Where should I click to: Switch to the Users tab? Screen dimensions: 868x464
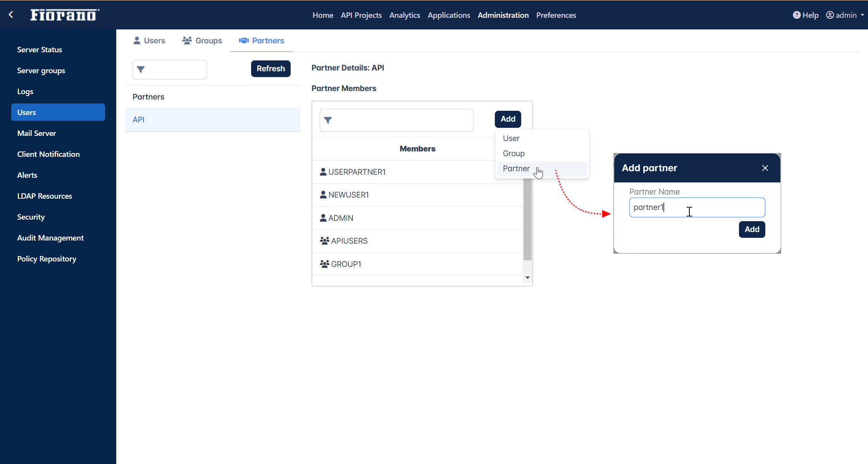point(149,41)
